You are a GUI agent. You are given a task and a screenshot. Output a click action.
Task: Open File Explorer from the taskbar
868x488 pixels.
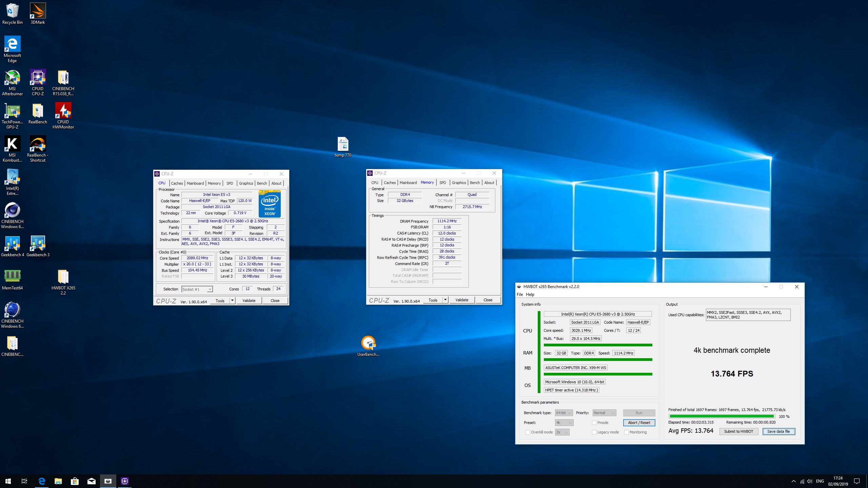pos(58,481)
